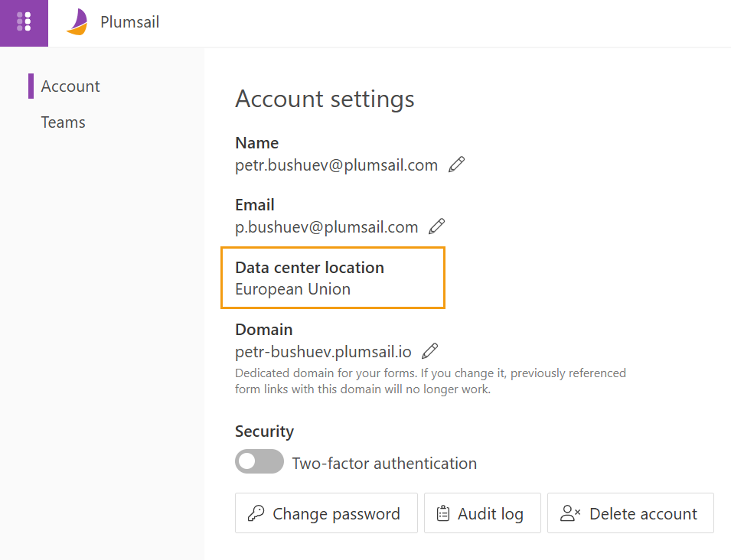Viewport: 731px width, 560px height.
Task: Click the pencil icon next to Email
Action: pos(436,226)
